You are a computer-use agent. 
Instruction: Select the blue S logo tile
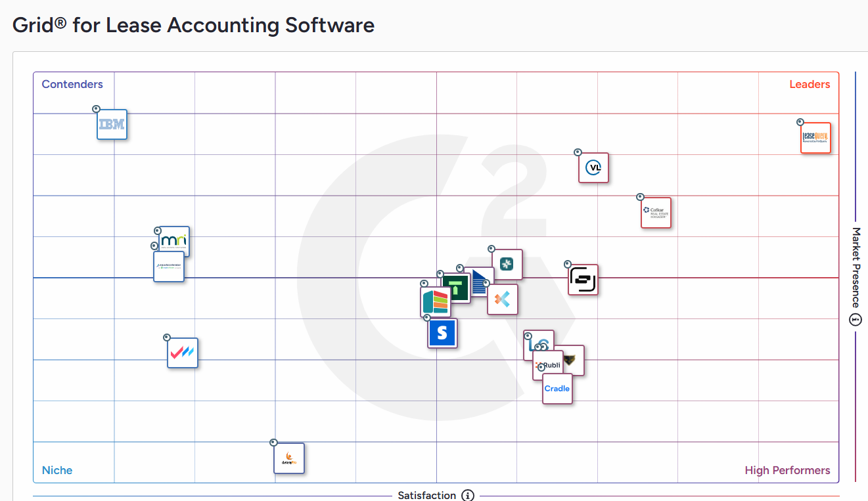(442, 333)
